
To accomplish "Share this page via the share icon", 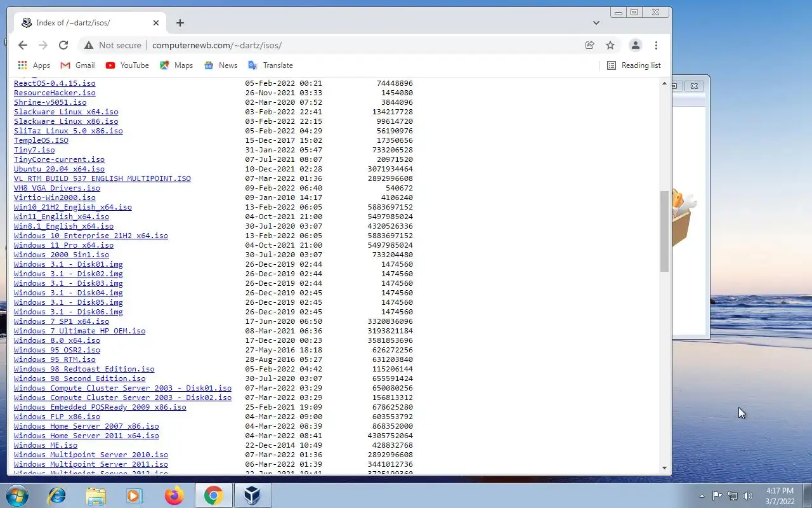I will click(x=590, y=45).
